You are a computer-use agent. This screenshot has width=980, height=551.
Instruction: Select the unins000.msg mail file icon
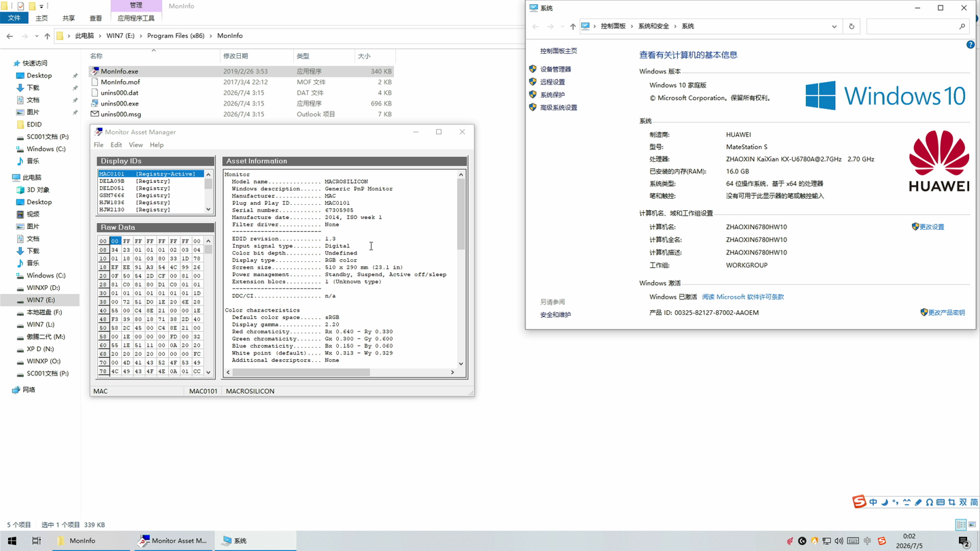coord(95,114)
